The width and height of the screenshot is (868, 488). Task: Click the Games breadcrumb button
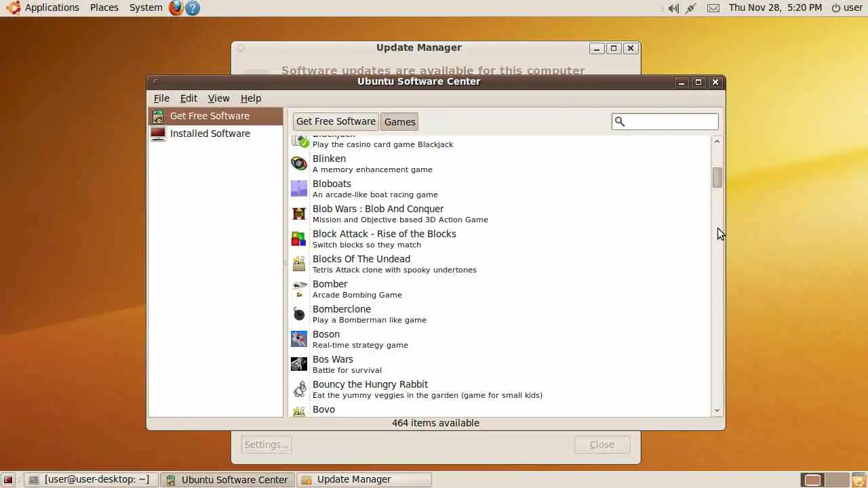click(399, 122)
